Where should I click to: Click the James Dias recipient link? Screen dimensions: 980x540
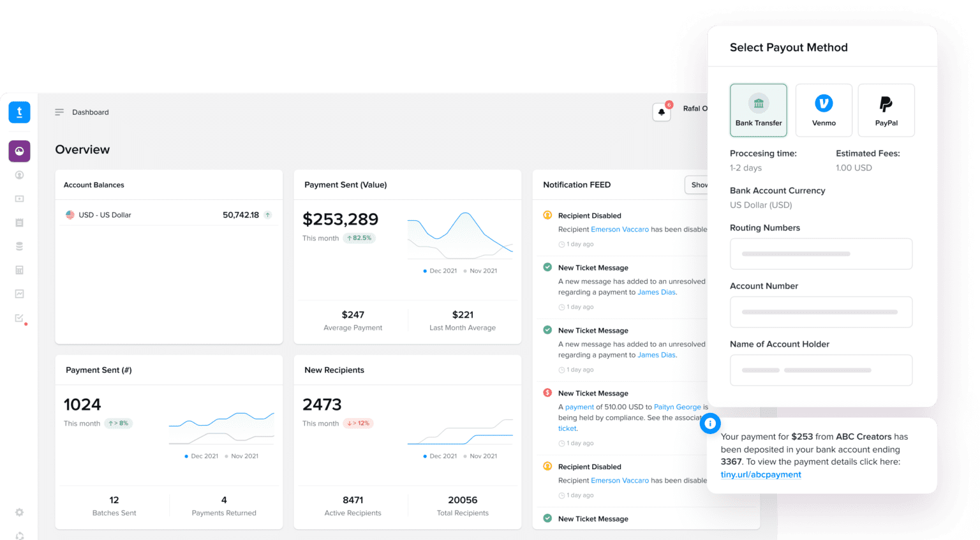click(x=656, y=292)
